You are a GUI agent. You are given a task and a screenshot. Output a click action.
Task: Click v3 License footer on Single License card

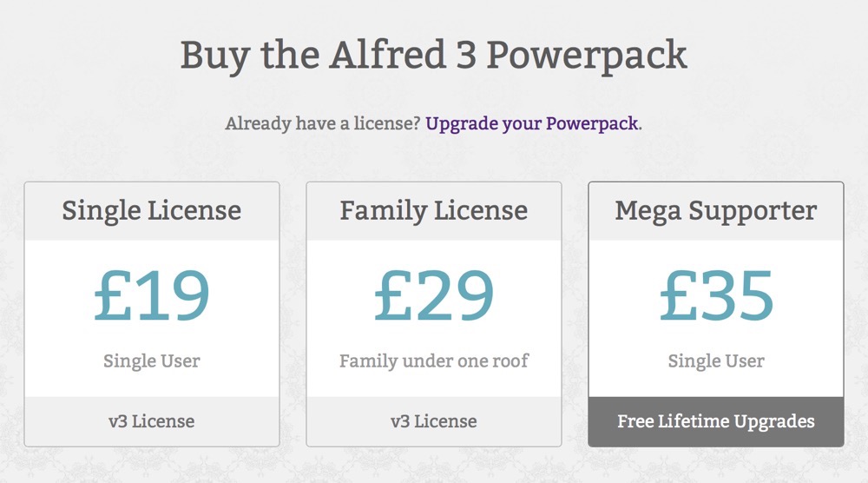152,421
